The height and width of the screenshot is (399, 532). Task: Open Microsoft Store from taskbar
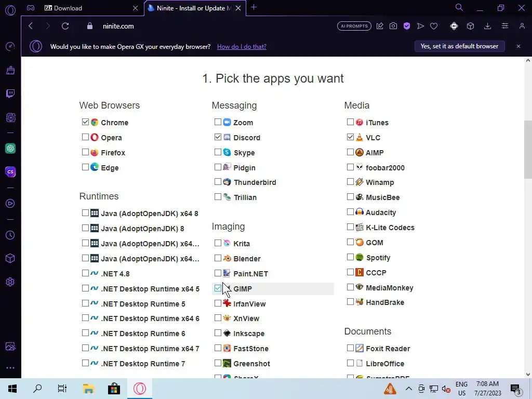pos(114,389)
